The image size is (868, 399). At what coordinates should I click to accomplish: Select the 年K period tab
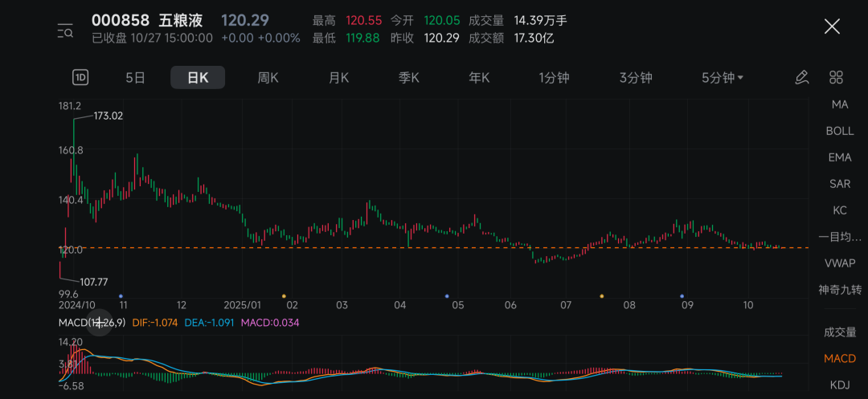click(x=480, y=78)
